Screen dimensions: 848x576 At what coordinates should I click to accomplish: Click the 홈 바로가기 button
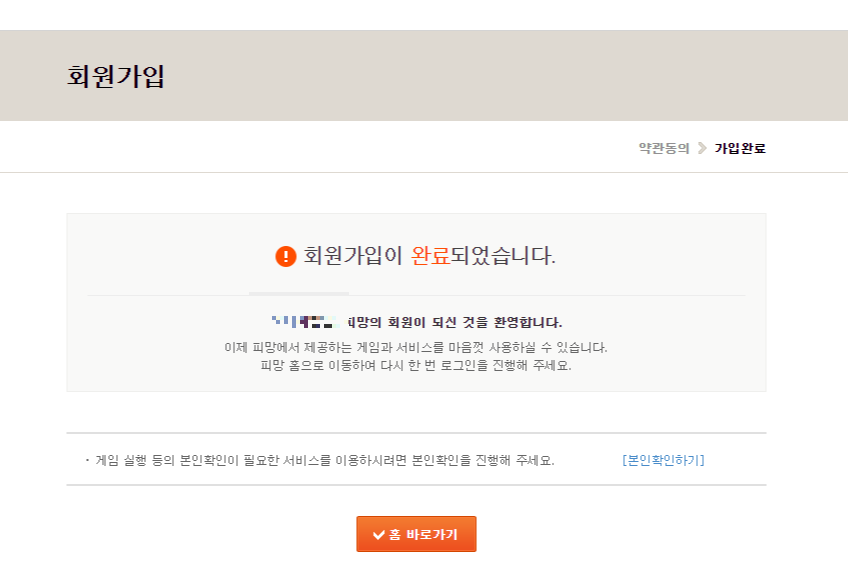pyautogui.click(x=416, y=533)
